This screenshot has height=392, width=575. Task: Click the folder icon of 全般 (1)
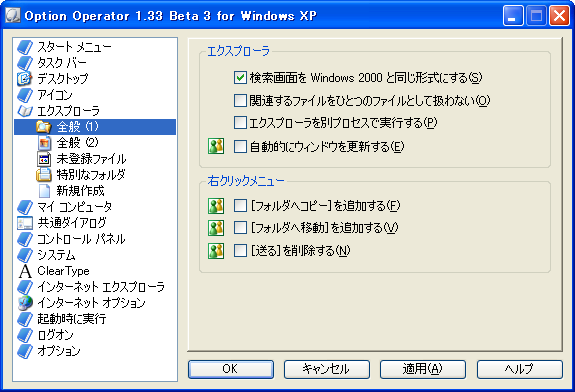(44, 127)
